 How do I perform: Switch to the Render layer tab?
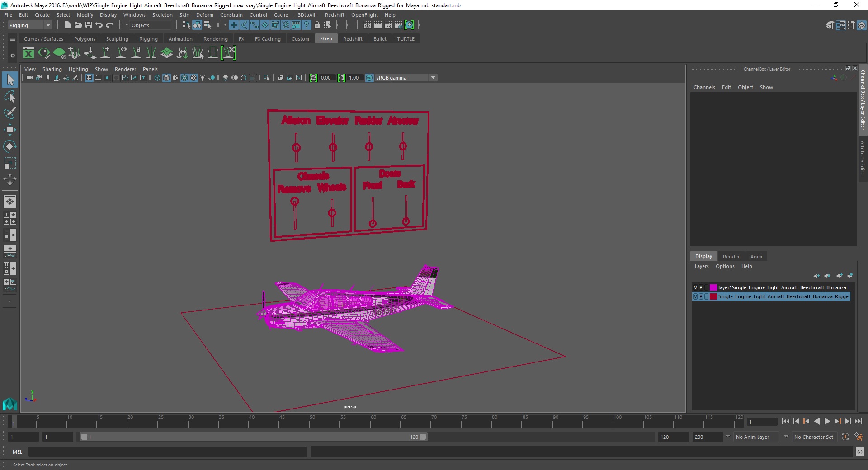pos(731,257)
